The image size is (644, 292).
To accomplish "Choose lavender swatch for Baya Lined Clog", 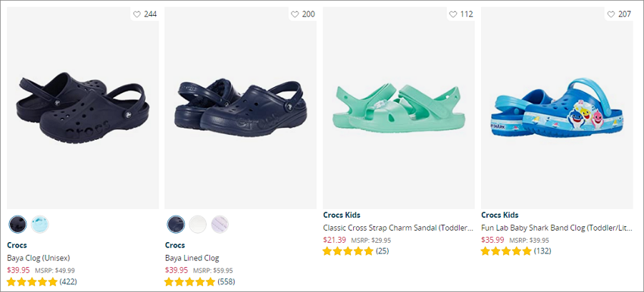I will 220,225.
